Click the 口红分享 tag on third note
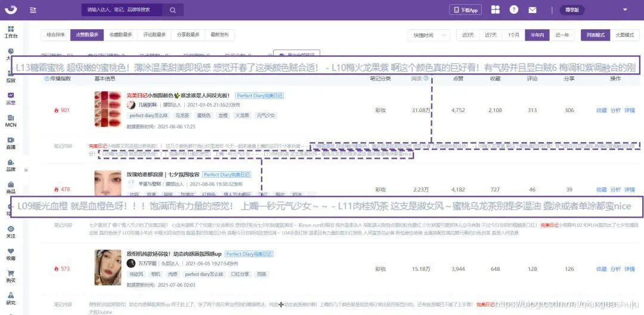 point(241,274)
